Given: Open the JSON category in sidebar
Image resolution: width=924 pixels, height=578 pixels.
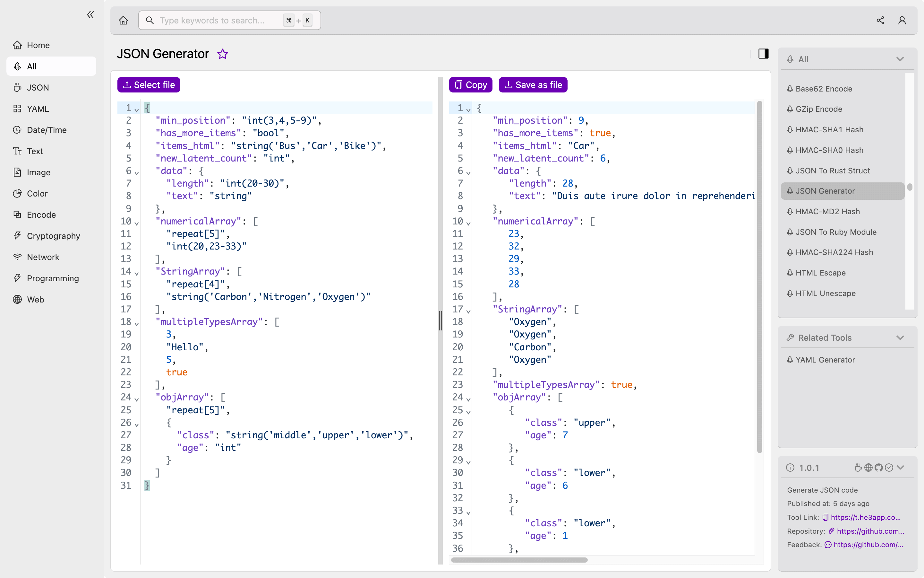Looking at the screenshot, I should (x=51, y=88).
